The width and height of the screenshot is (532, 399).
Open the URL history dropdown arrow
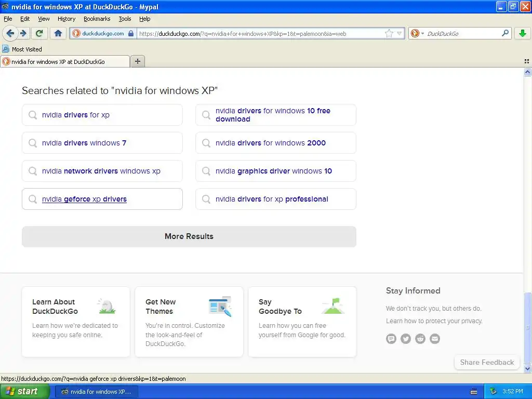tap(400, 33)
